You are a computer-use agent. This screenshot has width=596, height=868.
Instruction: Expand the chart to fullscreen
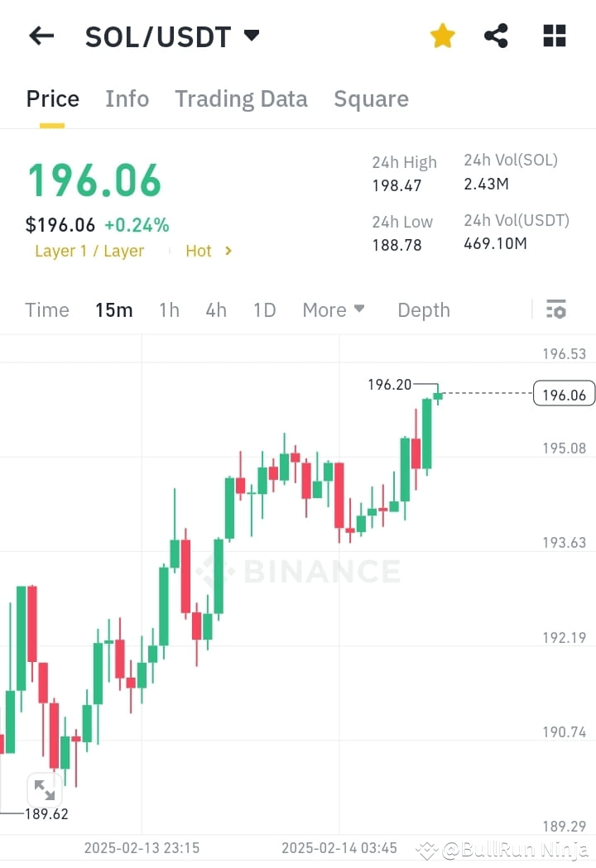pos(44,789)
